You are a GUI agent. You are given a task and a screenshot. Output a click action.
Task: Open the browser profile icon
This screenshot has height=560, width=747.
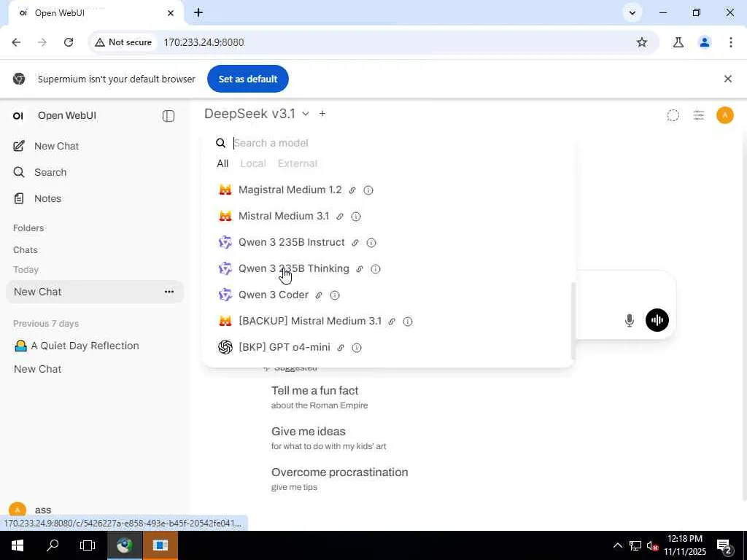tap(704, 42)
